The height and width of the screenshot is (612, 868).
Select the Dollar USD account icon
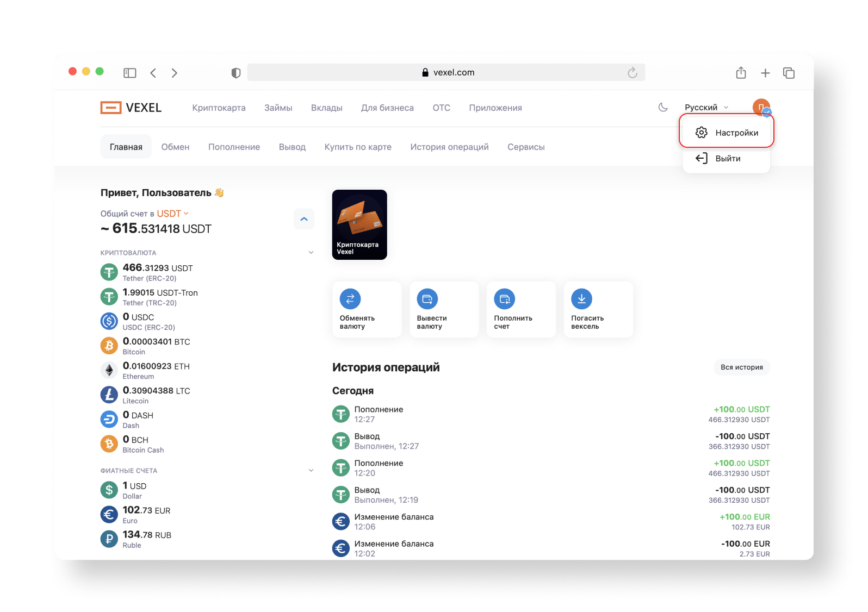coord(109,490)
